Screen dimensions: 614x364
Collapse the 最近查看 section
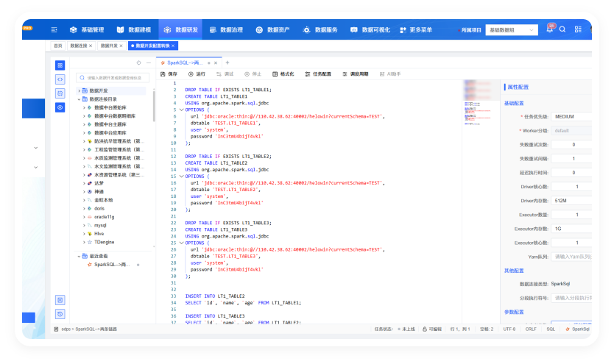click(x=79, y=257)
